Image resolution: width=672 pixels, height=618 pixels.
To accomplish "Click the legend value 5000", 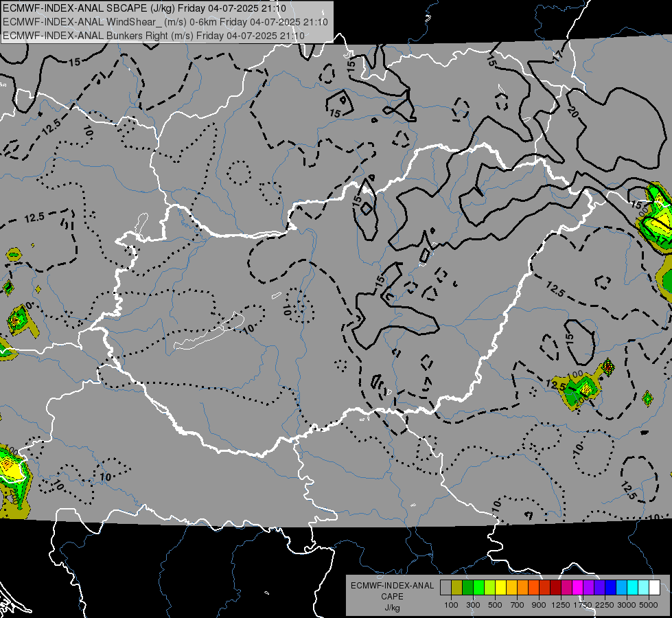I will pos(649,605).
